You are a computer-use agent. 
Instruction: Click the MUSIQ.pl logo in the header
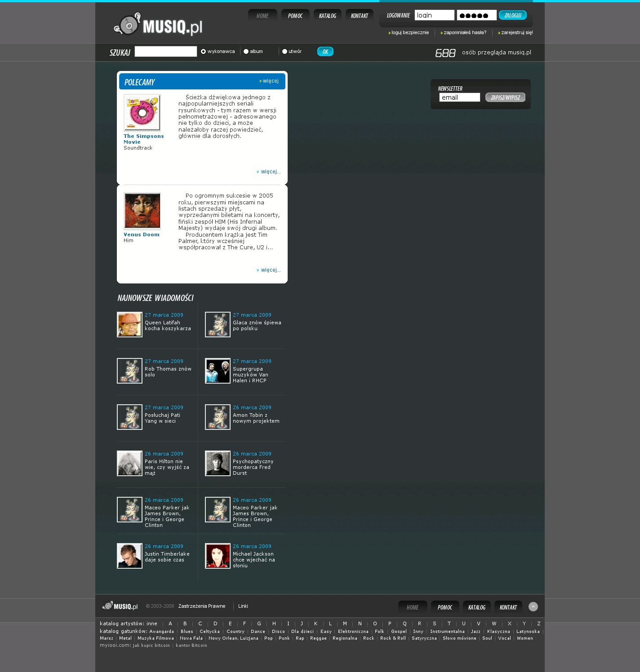point(158,25)
